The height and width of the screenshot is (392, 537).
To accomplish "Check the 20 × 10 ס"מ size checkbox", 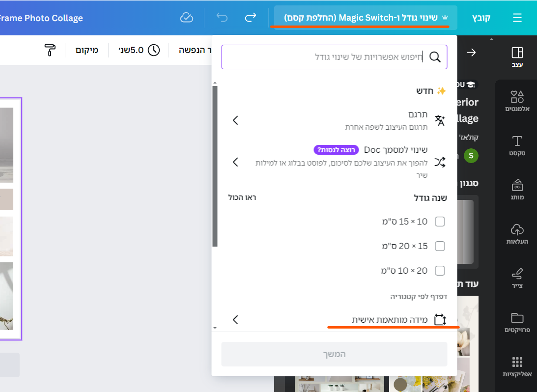I will point(440,271).
